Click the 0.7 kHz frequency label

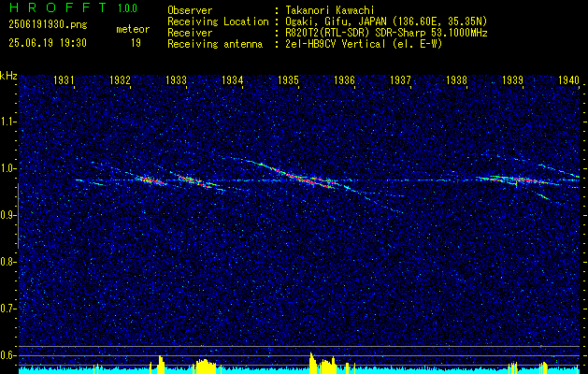click(8, 309)
